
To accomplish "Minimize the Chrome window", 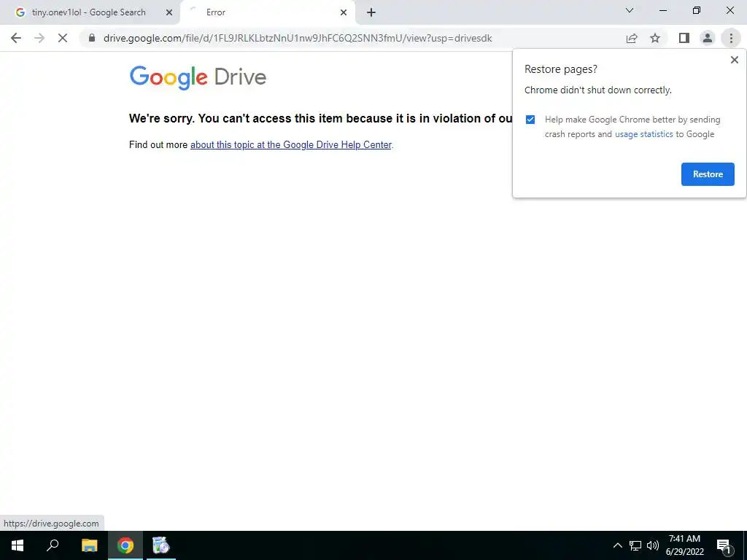I will pos(662,10).
